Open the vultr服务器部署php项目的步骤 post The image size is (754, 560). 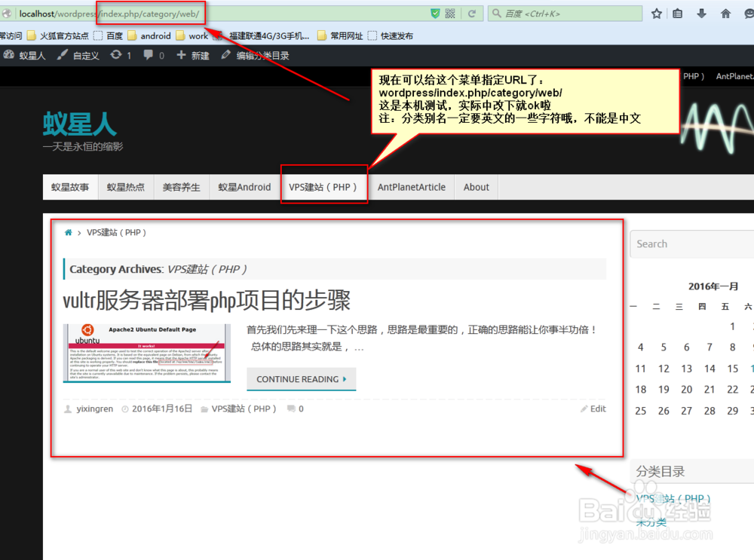(207, 299)
